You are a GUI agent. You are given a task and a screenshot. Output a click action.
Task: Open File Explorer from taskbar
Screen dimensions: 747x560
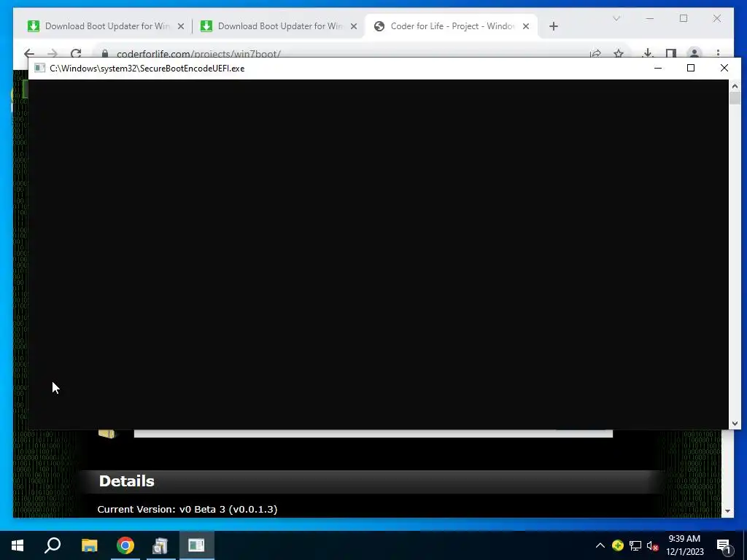point(89,545)
